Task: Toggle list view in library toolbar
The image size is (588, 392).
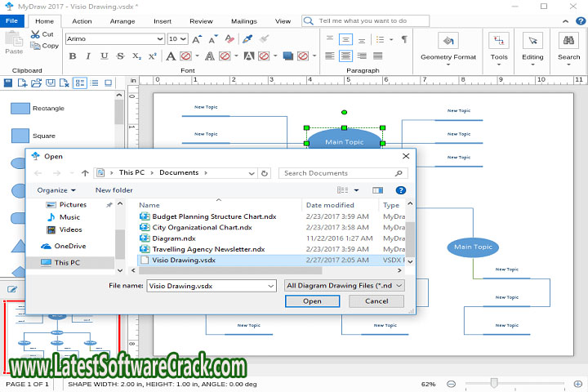Action: coord(94,83)
